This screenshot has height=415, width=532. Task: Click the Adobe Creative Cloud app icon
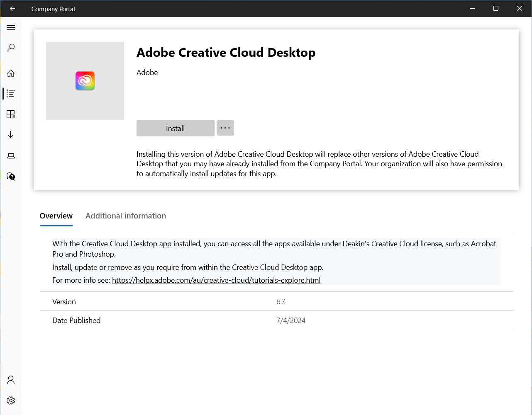85,81
